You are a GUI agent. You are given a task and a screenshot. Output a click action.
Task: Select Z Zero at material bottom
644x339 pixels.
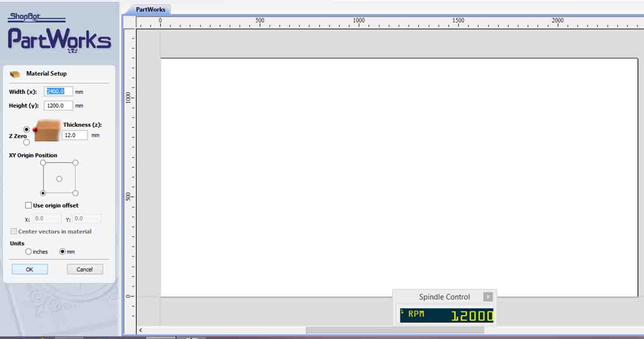[27, 142]
